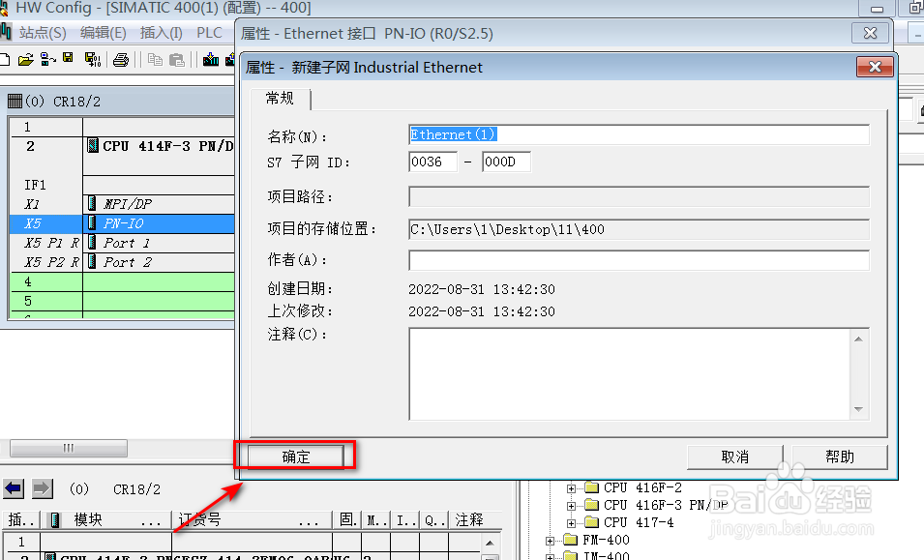Click the 订货号 column header
The width and height of the screenshot is (924, 560).
(252, 519)
